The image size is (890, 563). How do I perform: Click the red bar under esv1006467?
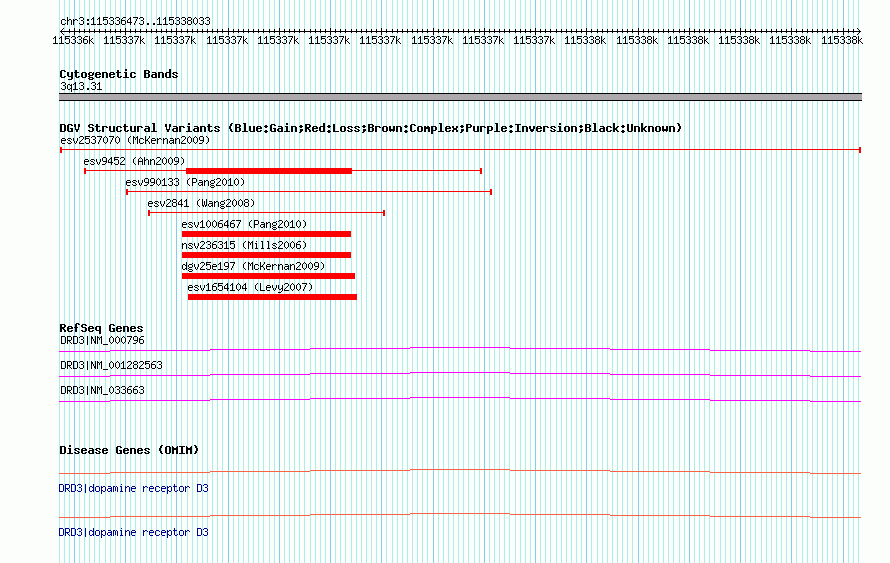tap(266, 234)
